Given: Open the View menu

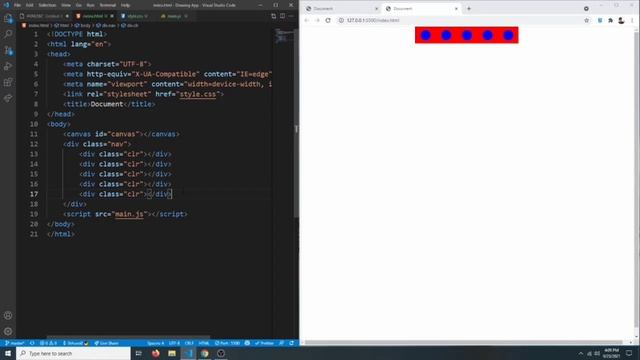Looking at the screenshot, I should point(66,5).
